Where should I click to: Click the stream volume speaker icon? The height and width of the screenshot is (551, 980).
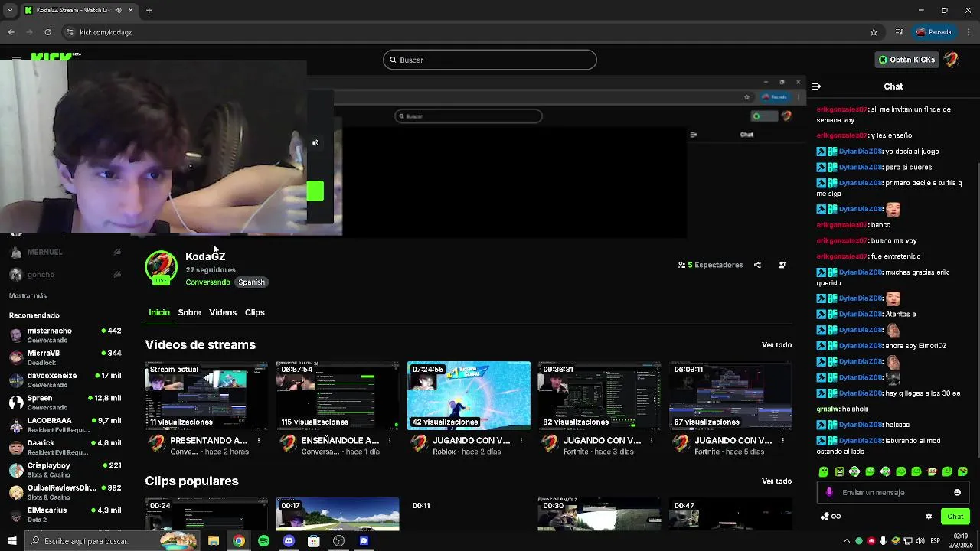(315, 143)
